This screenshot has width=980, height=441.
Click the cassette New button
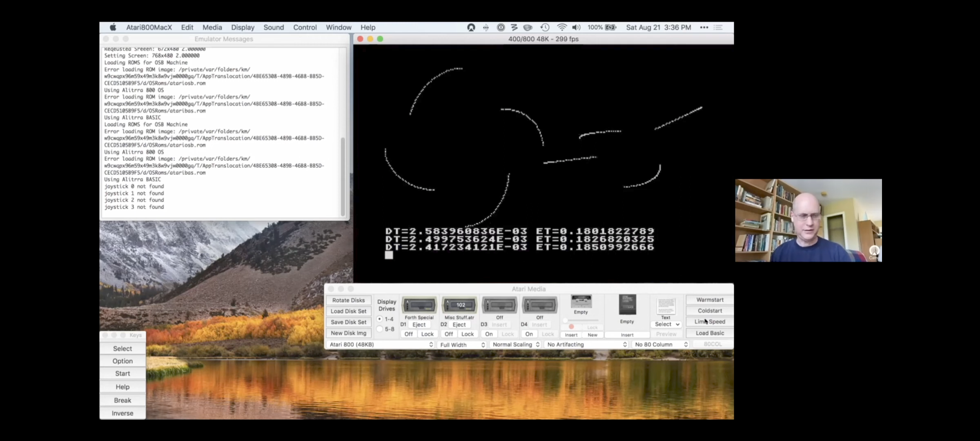(x=592, y=335)
